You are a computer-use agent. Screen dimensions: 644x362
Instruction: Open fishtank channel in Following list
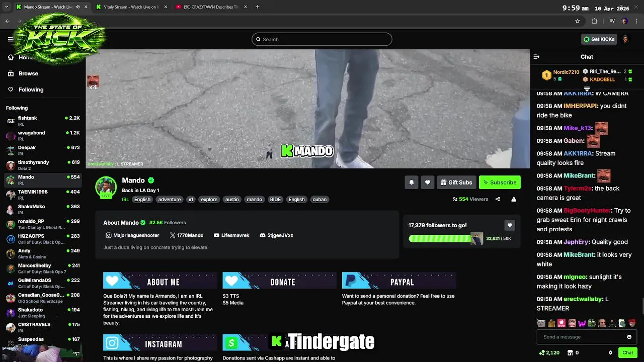[x=43, y=121]
